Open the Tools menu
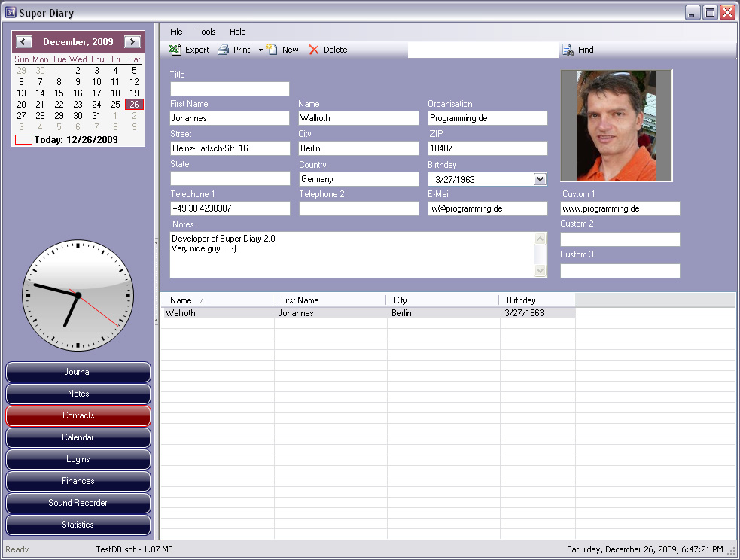740x560 pixels. click(x=206, y=32)
